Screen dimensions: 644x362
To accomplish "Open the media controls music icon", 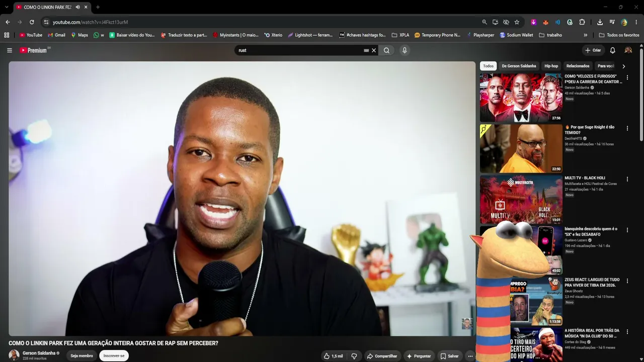I will click(x=612, y=22).
